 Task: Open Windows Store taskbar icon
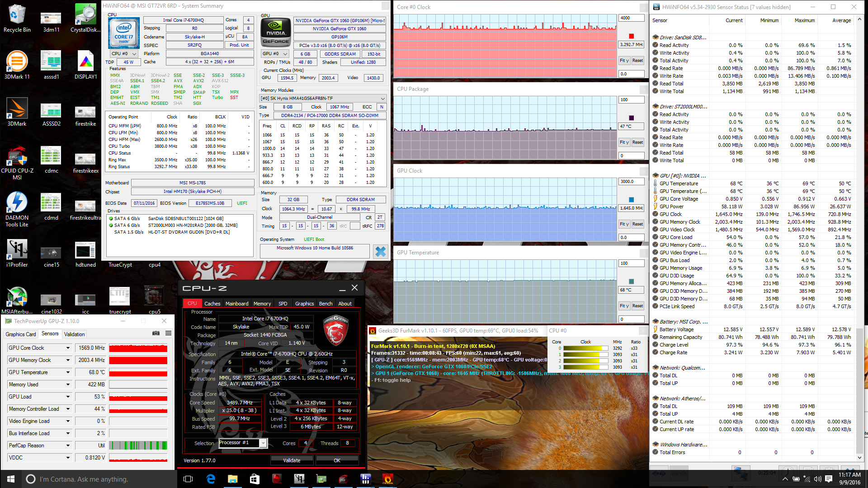tap(255, 479)
